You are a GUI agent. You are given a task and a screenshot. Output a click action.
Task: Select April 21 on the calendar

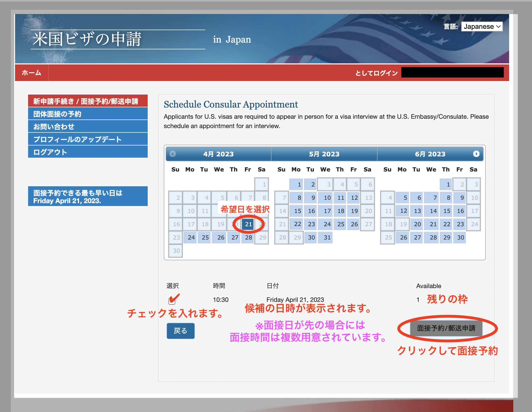(x=248, y=224)
